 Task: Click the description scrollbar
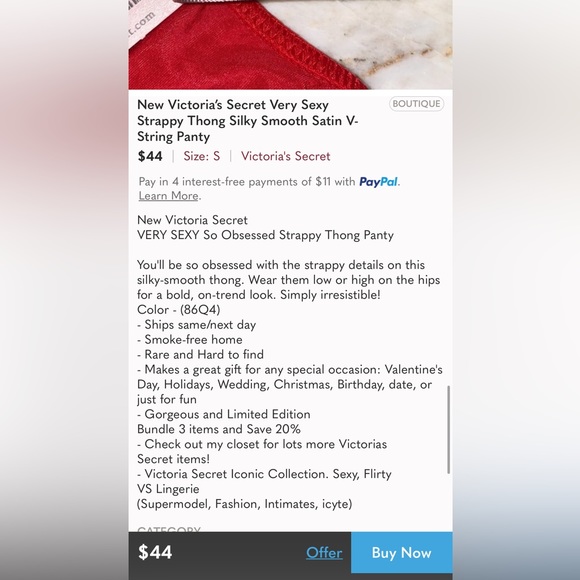(449, 429)
